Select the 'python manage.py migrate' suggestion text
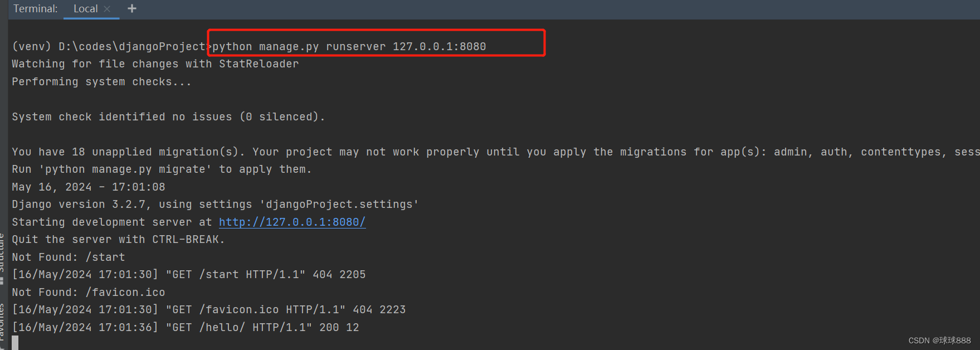 tap(123, 169)
